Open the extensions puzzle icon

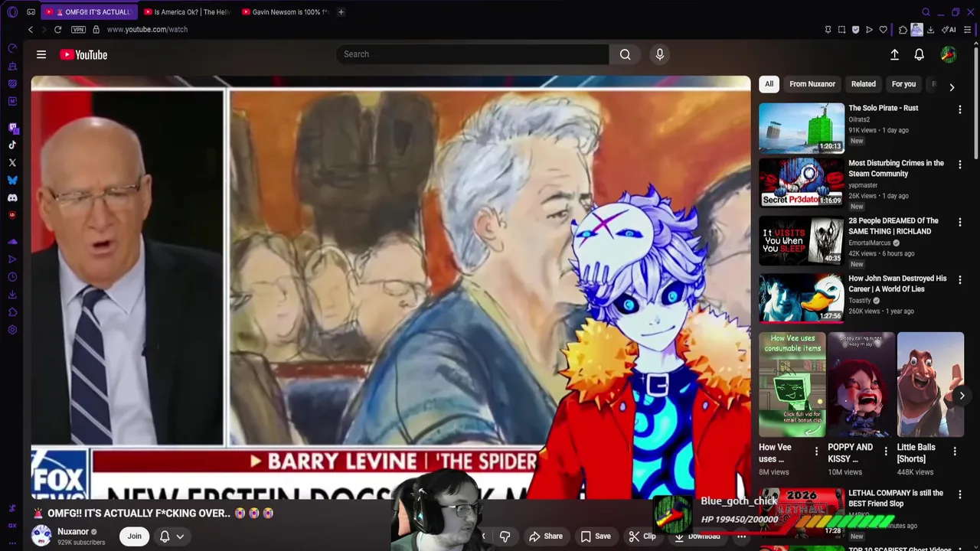click(x=903, y=30)
